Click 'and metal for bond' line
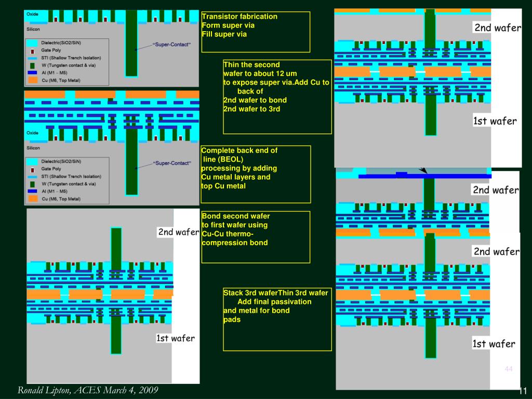The image size is (532, 399). (256, 311)
